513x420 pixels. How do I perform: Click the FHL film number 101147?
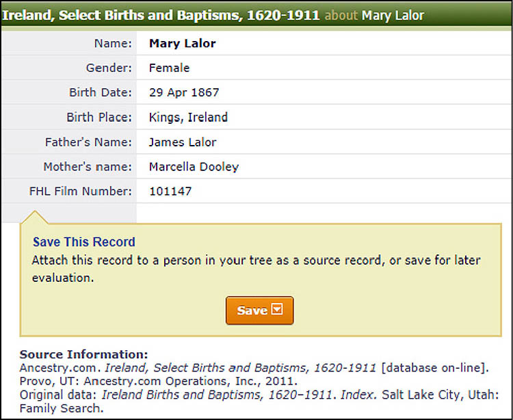(170, 192)
